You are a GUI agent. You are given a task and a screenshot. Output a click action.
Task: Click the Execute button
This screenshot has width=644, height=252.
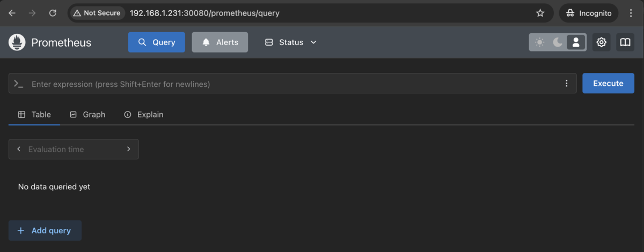[608, 84]
